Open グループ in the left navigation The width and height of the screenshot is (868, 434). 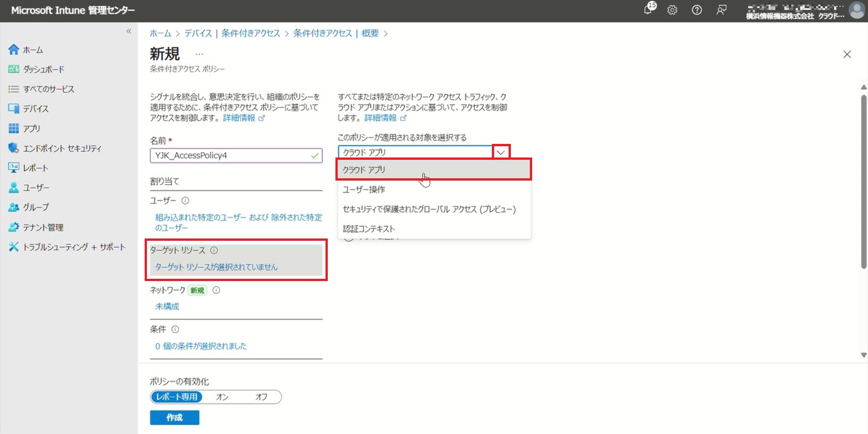(36, 207)
